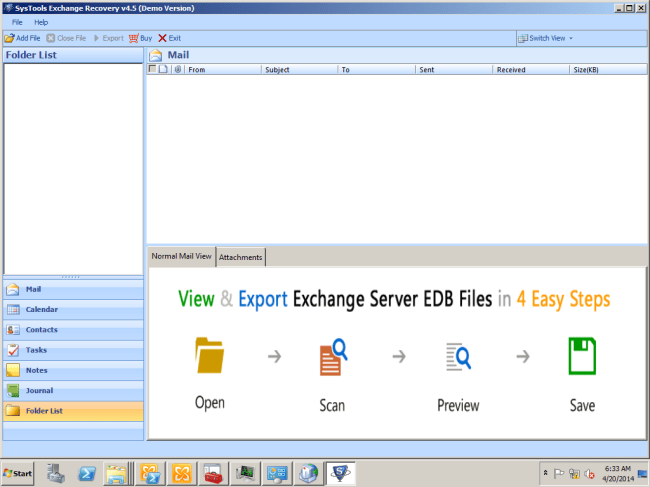Screen dimensions: 650x487
Task: Click the Buy shopping cart button
Action: pos(141,38)
